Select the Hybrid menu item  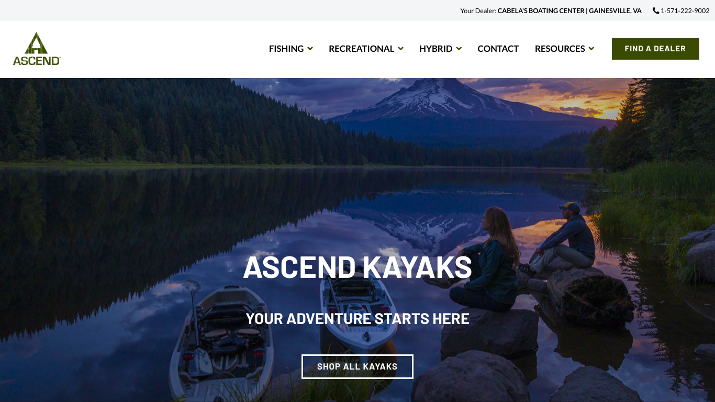[435, 49]
